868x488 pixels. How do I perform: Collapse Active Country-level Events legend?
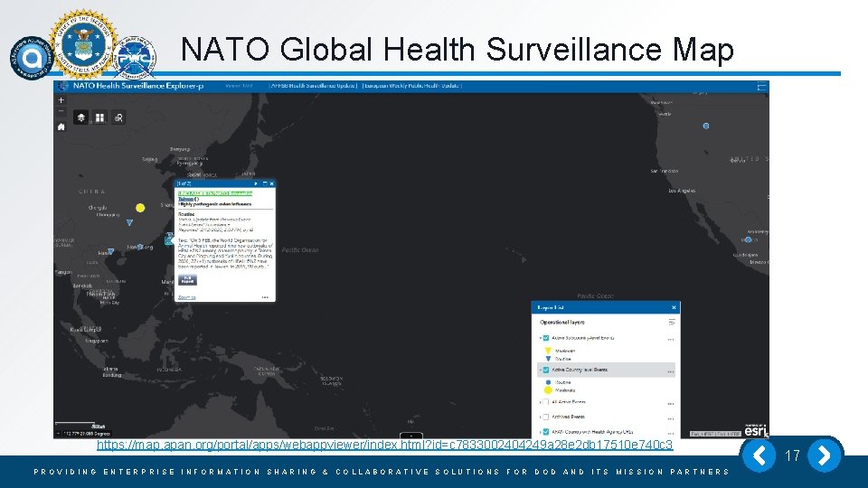point(541,371)
